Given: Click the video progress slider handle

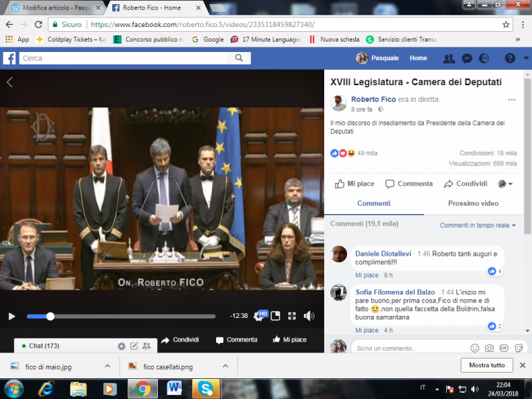Looking at the screenshot, I should [50, 316].
